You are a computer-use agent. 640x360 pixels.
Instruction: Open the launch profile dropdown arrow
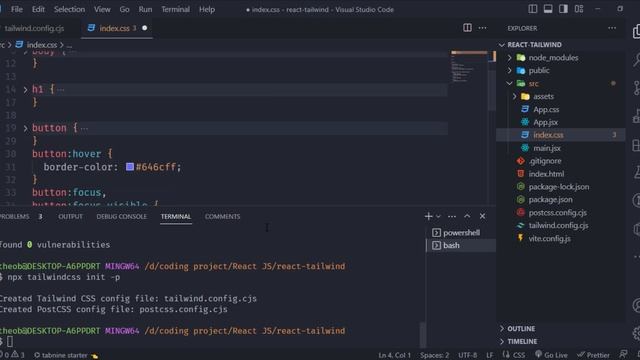[x=438, y=216]
